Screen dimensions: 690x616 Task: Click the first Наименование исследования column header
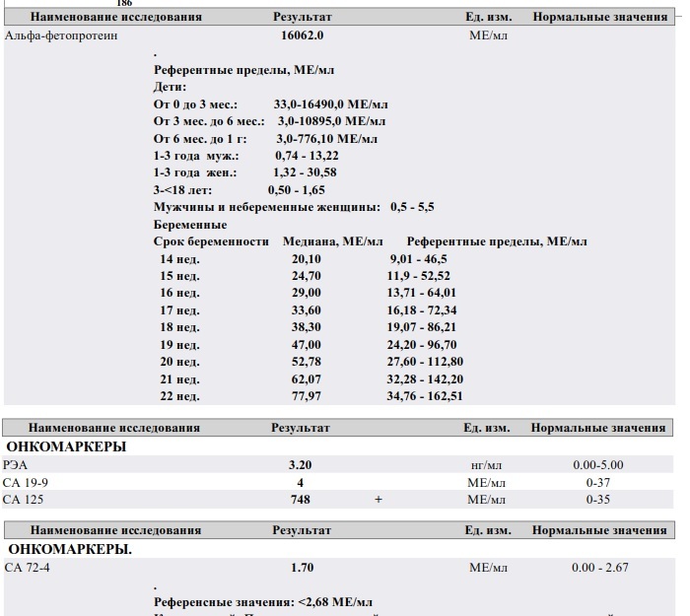(116, 17)
